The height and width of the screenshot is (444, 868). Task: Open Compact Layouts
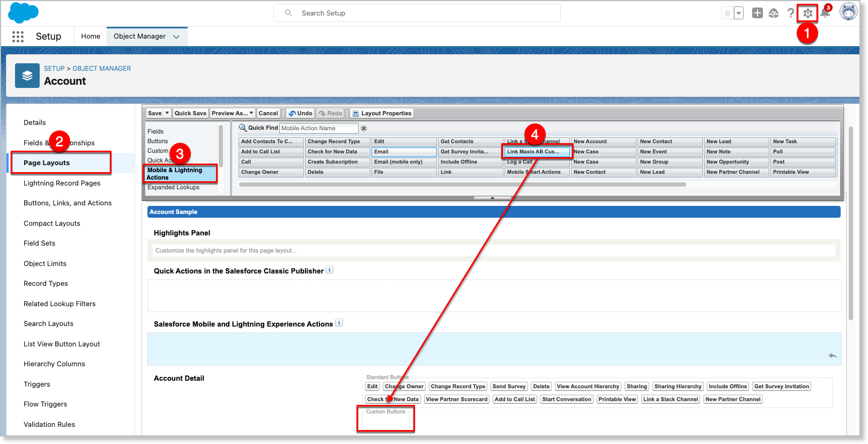(52, 224)
